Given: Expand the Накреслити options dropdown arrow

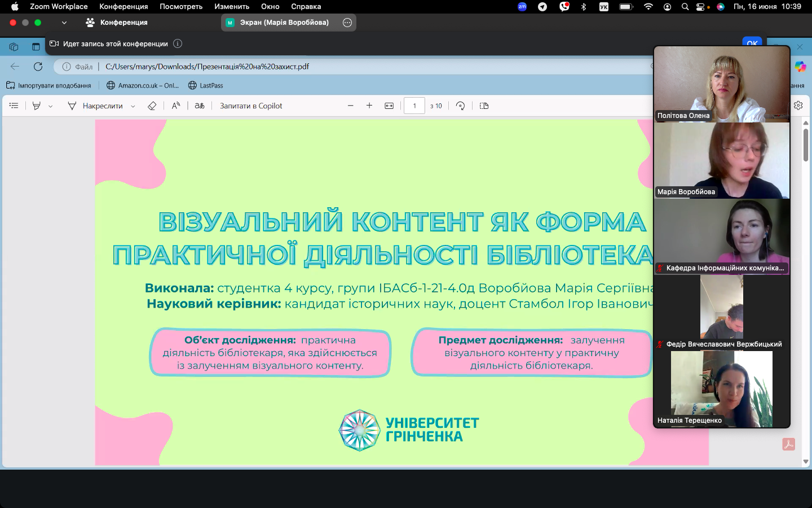Looking at the screenshot, I should point(133,106).
